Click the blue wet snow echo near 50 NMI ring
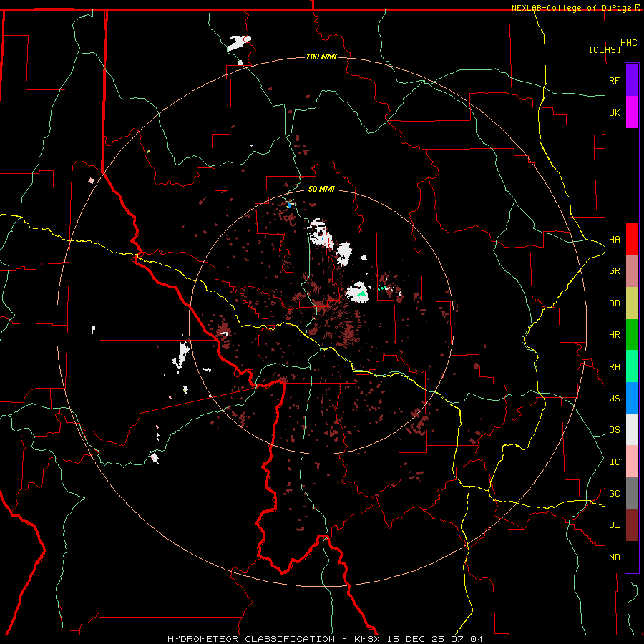 289,205
